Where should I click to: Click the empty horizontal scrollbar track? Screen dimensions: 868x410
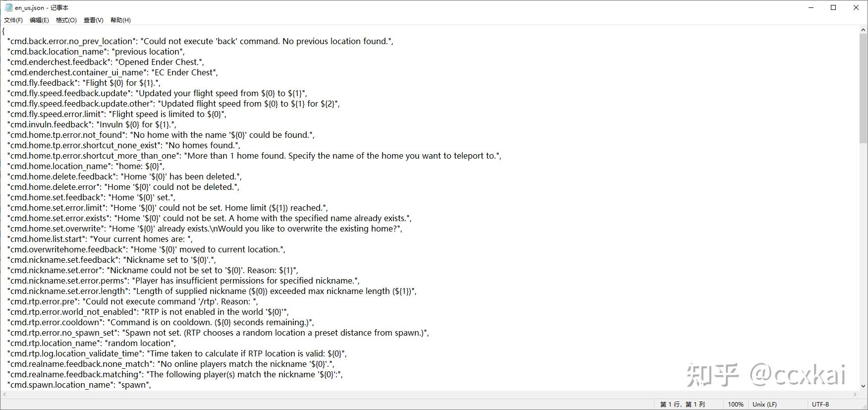click(x=430, y=395)
